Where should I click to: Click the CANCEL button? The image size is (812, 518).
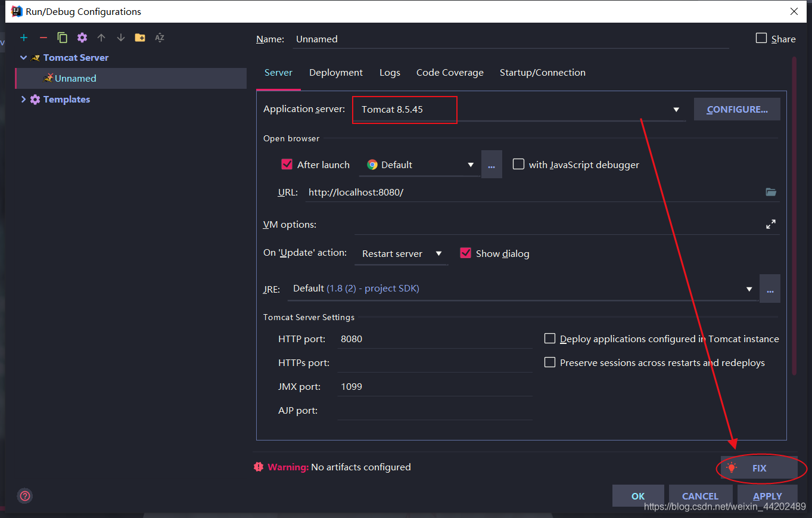coord(700,496)
